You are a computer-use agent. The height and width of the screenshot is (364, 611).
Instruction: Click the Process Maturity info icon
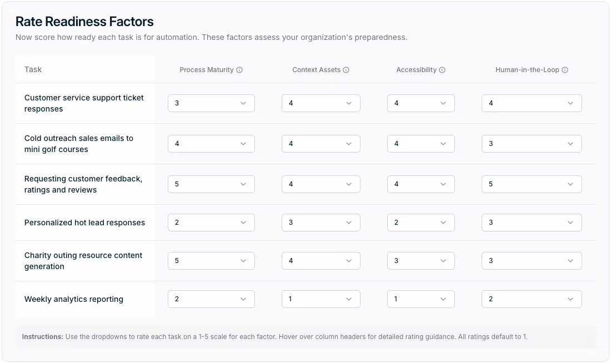(x=239, y=70)
